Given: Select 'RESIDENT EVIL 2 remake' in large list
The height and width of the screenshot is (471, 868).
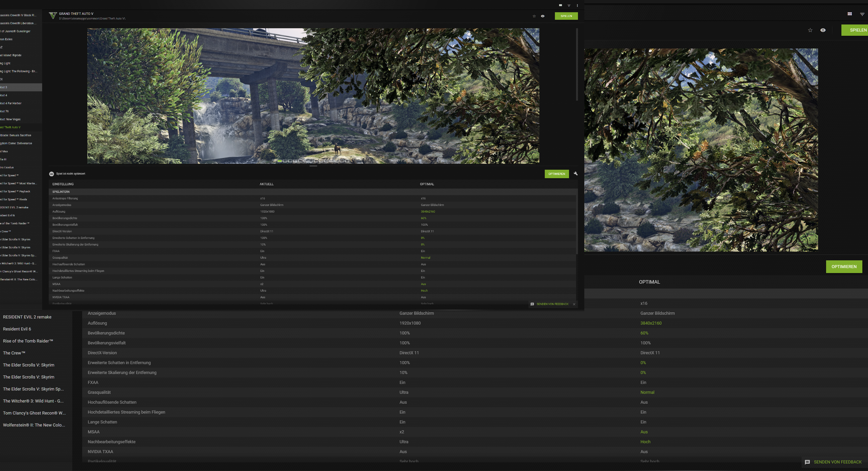Looking at the screenshot, I should (27, 317).
